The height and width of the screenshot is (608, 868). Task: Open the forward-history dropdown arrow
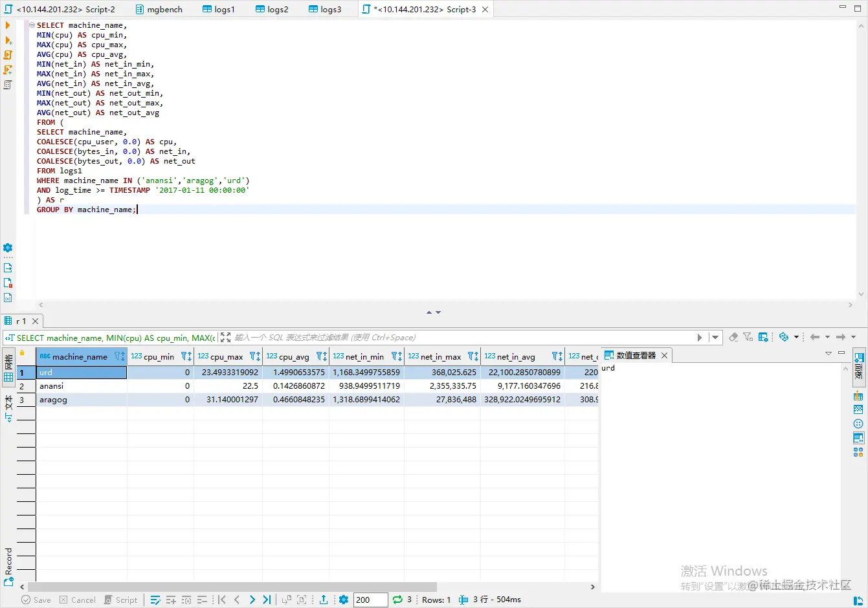(x=853, y=337)
